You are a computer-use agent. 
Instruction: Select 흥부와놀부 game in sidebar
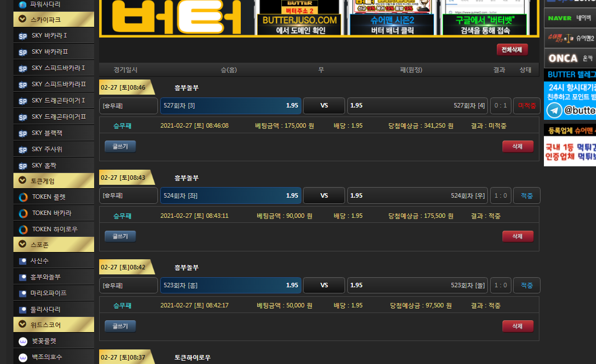point(45,277)
